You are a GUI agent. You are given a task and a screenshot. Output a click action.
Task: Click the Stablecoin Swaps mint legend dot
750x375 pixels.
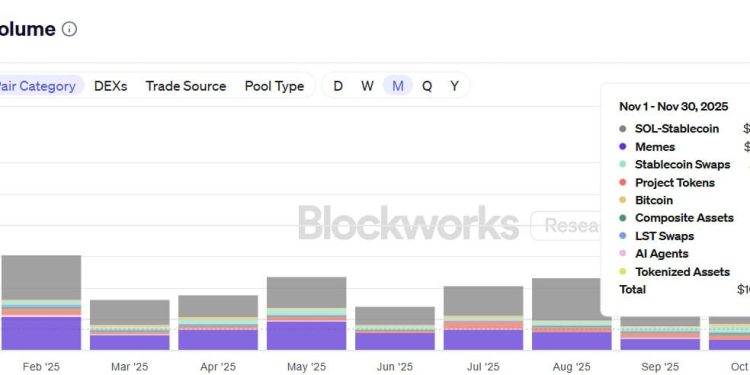pos(622,165)
